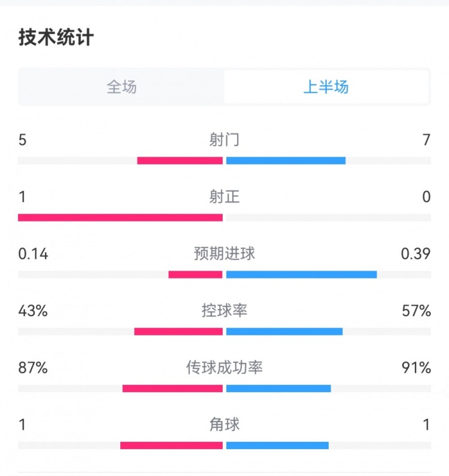Tap the 0.39 expected goals value
The image size is (449, 476).
415,254
